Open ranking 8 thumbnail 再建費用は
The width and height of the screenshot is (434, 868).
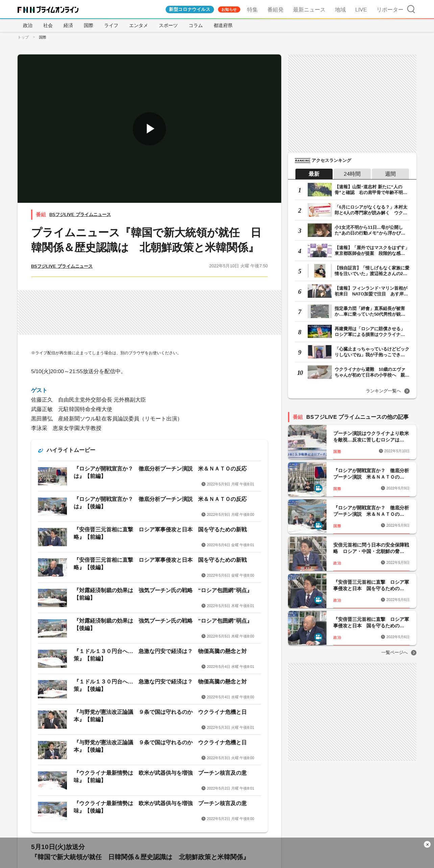pos(319,332)
